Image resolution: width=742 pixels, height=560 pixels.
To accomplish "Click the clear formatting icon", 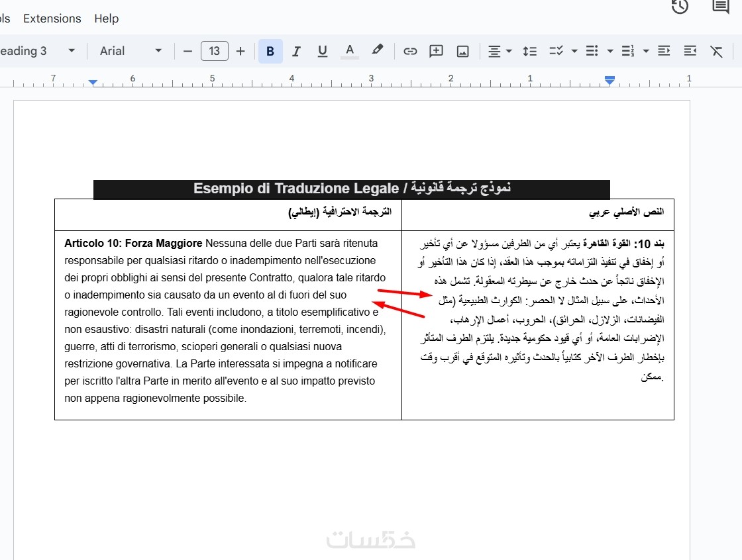I will [716, 51].
